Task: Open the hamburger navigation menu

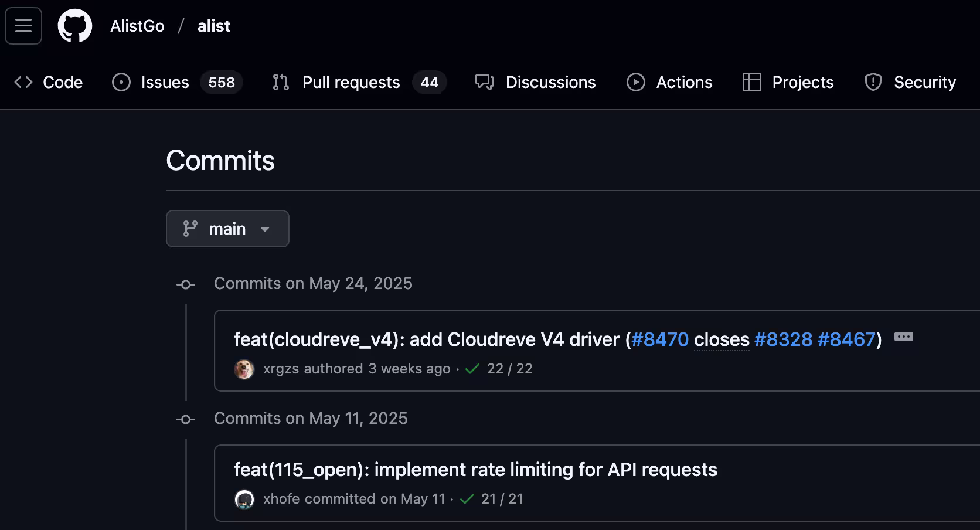Action: tap(23, 26)
